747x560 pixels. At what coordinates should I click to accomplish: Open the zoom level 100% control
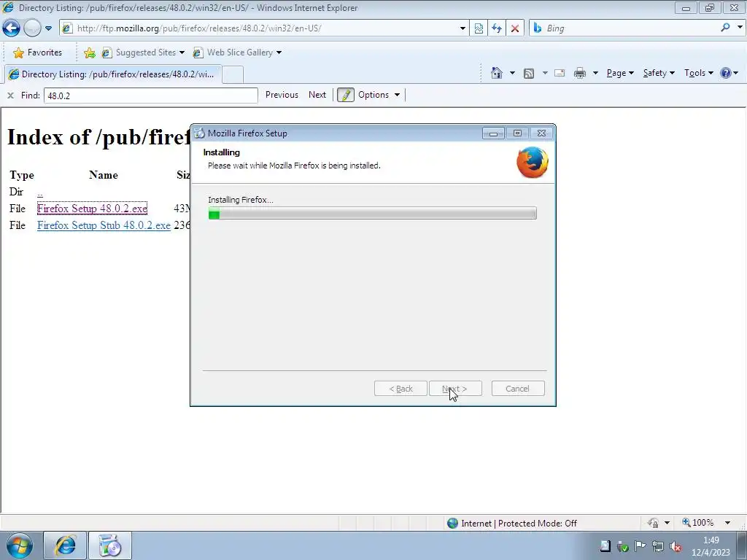pos(698,523)
